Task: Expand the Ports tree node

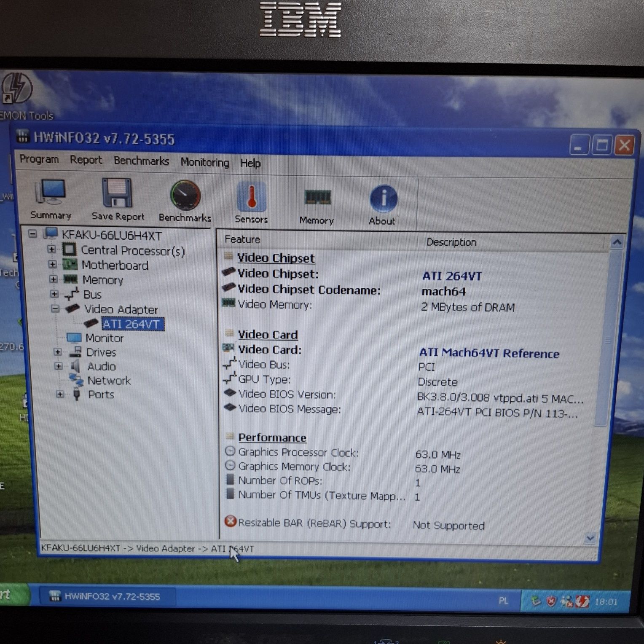Action: pos(60,394)
